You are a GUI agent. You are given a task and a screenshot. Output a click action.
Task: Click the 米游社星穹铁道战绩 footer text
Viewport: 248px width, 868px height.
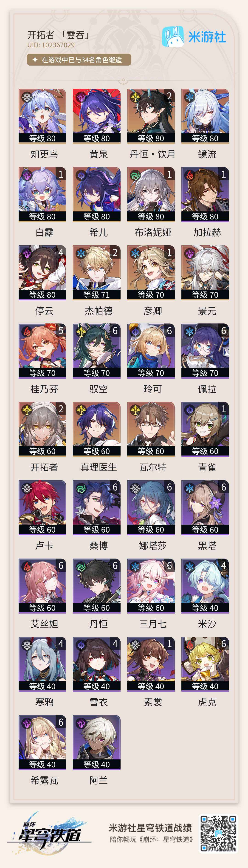(150, 828)
